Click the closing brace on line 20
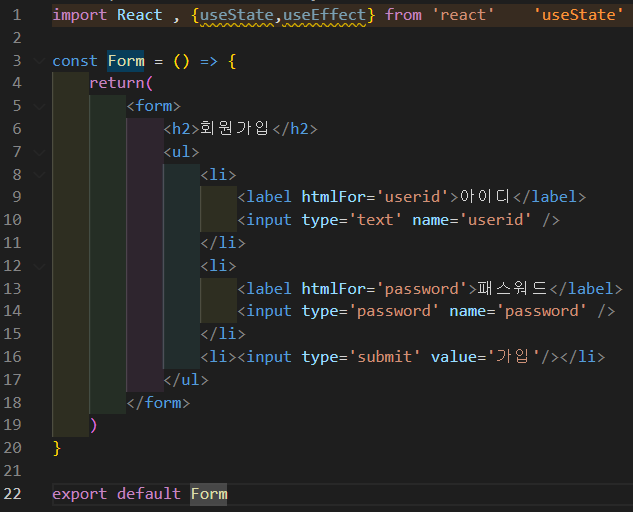The width and height of the screenshot is (633, 512). 57,448
